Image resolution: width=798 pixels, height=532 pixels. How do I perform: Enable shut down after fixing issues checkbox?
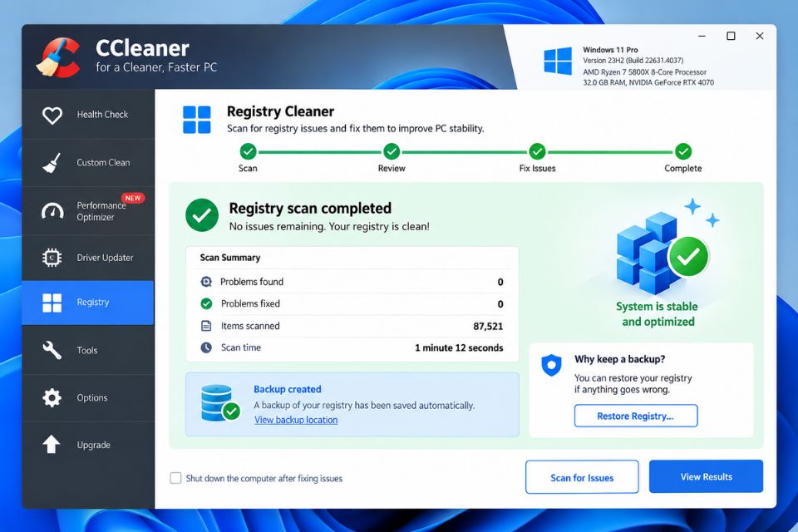pos(175,478)
